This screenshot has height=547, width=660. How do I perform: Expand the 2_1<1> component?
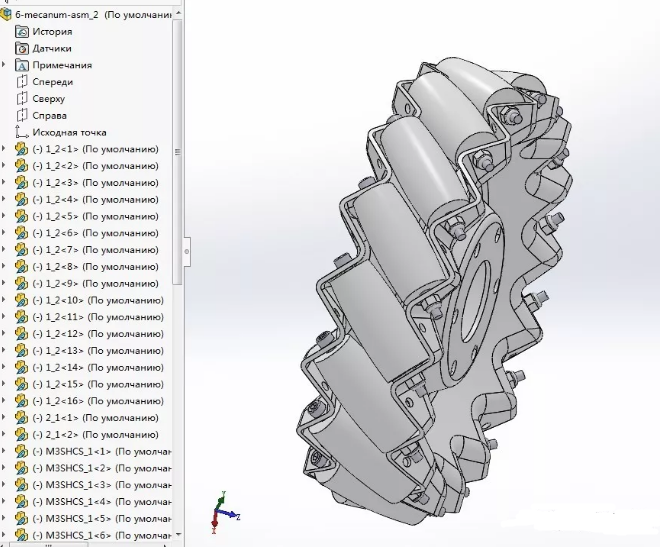coord(4,418)
